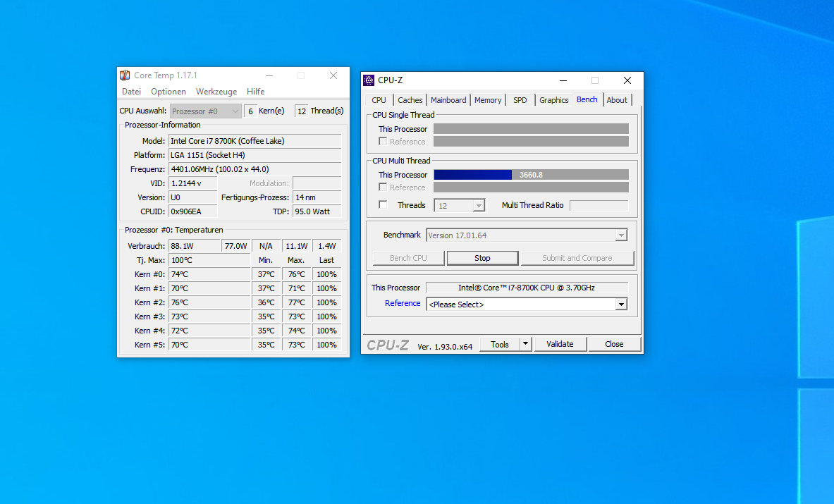This screenshot has width=834, height=504.
Task: Click the CPU-Z title bar icon
Action: 370,80
